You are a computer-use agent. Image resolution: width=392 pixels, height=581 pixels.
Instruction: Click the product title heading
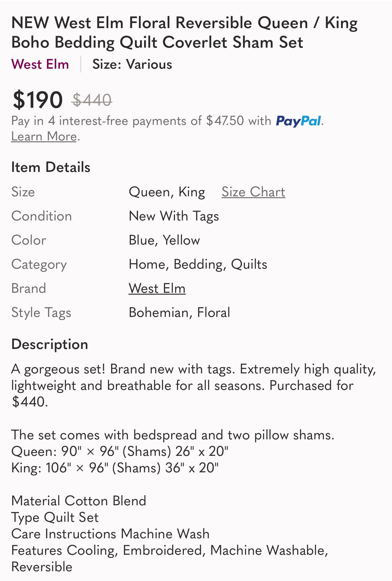(184, 32)
